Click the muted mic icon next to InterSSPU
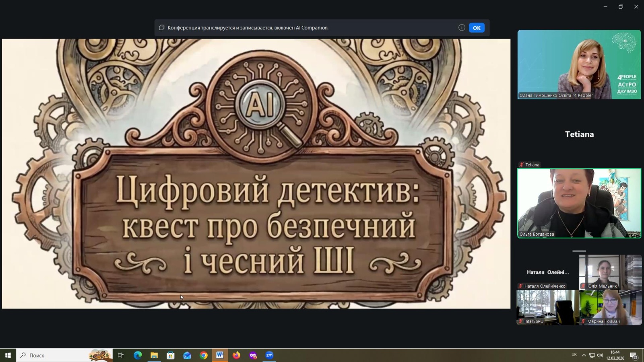This screenshot has height=362, width=644. click(520, 321)
